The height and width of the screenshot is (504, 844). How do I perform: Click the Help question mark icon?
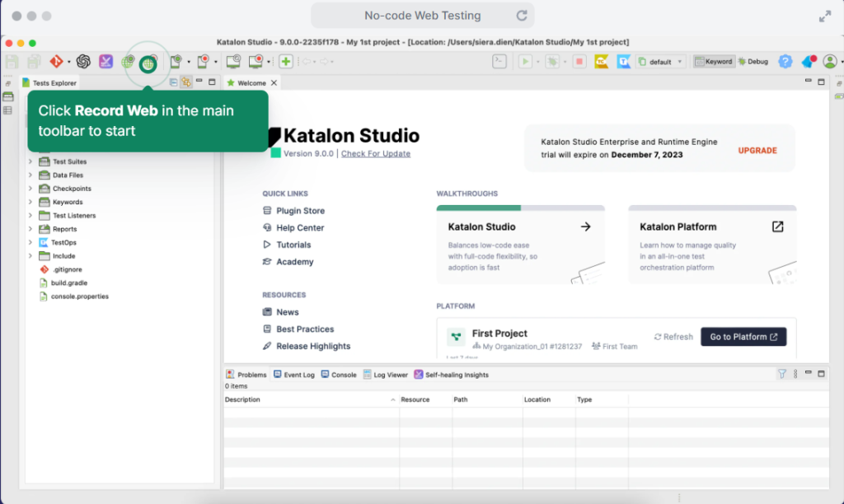coord(785,61)
